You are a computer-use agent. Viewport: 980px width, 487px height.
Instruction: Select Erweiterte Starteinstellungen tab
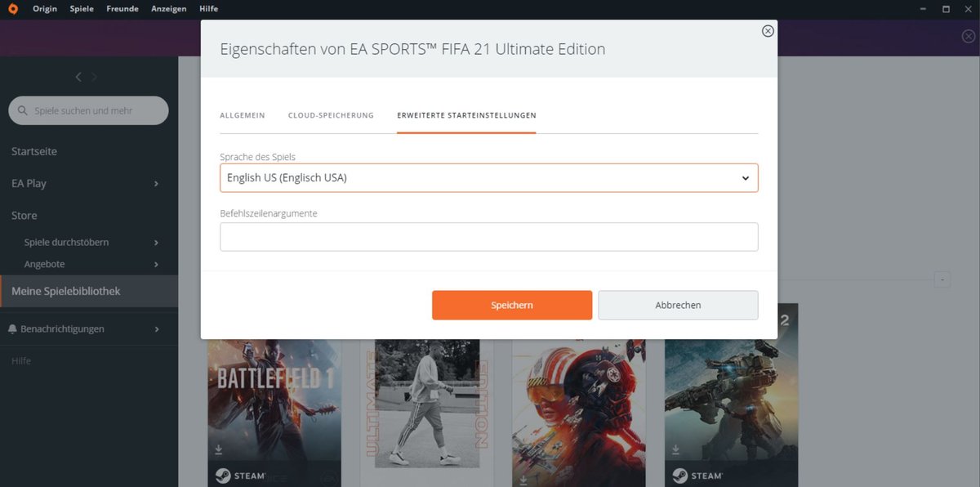click(466, 115)
